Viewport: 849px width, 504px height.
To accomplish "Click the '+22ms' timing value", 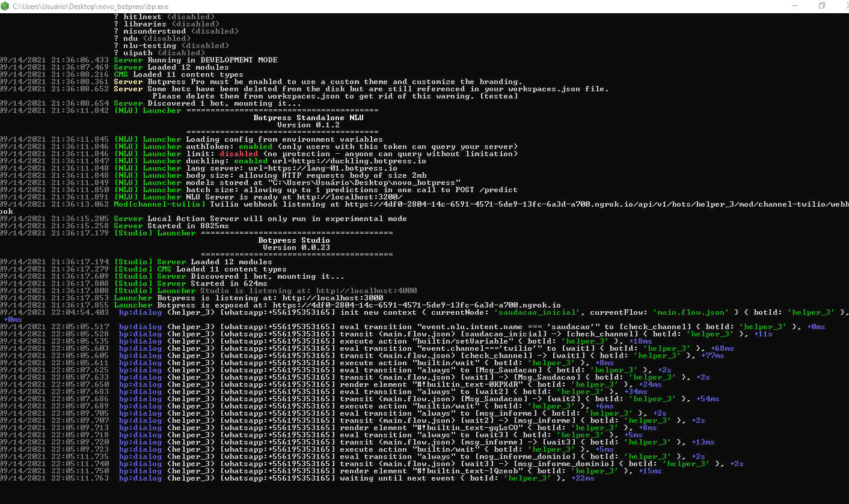I will 583,478.
